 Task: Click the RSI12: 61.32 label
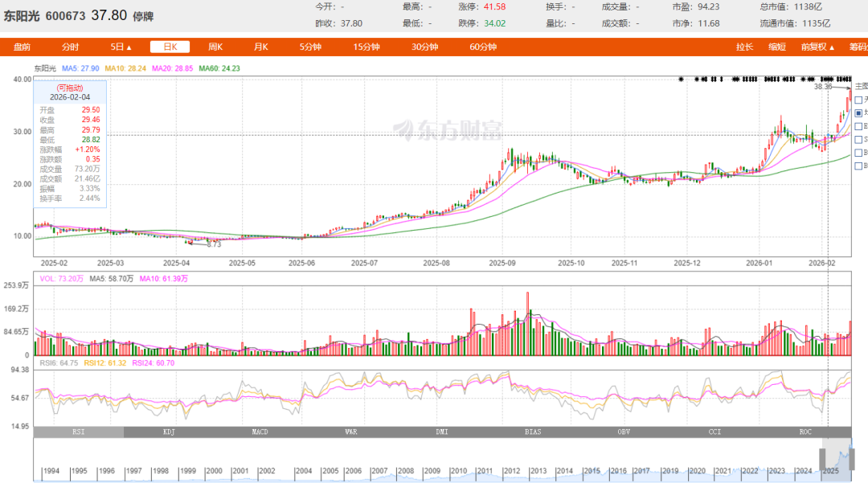coord(105,363)
